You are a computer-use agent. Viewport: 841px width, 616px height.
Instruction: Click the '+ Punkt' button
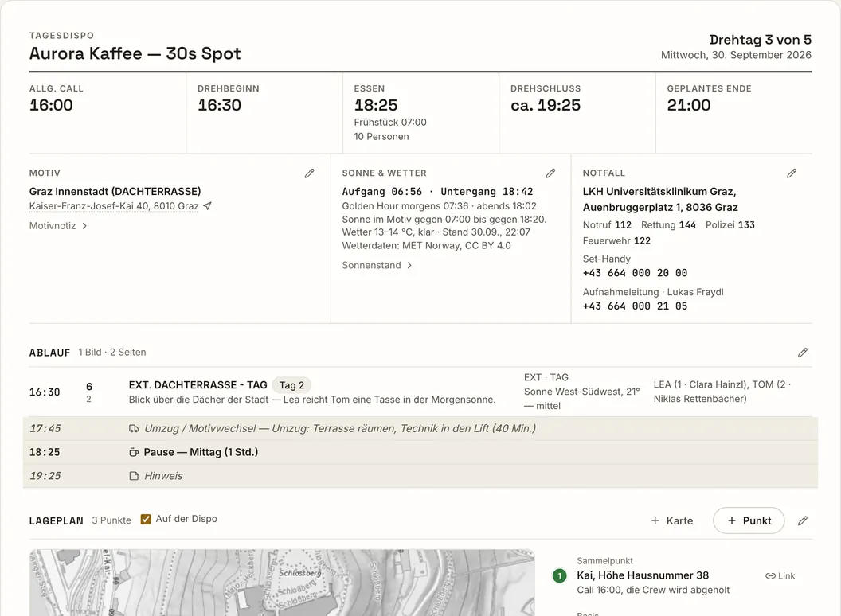(x=749, y=520)
